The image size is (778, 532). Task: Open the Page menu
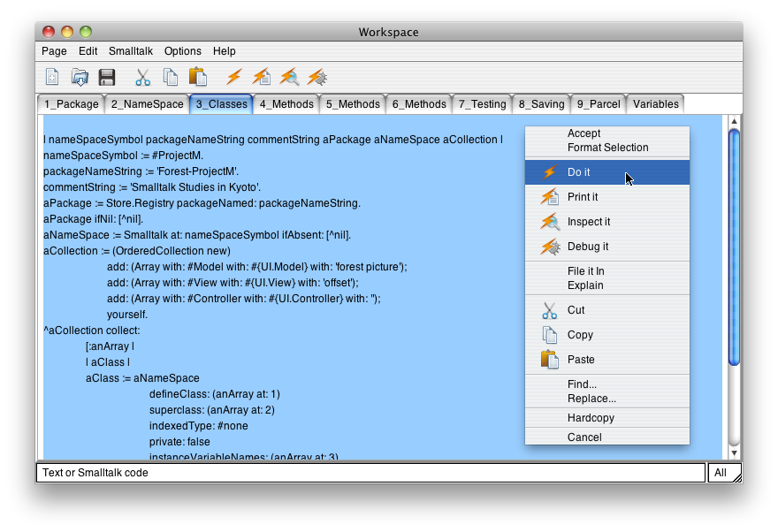pyautogui.click(x=54, y=51)
